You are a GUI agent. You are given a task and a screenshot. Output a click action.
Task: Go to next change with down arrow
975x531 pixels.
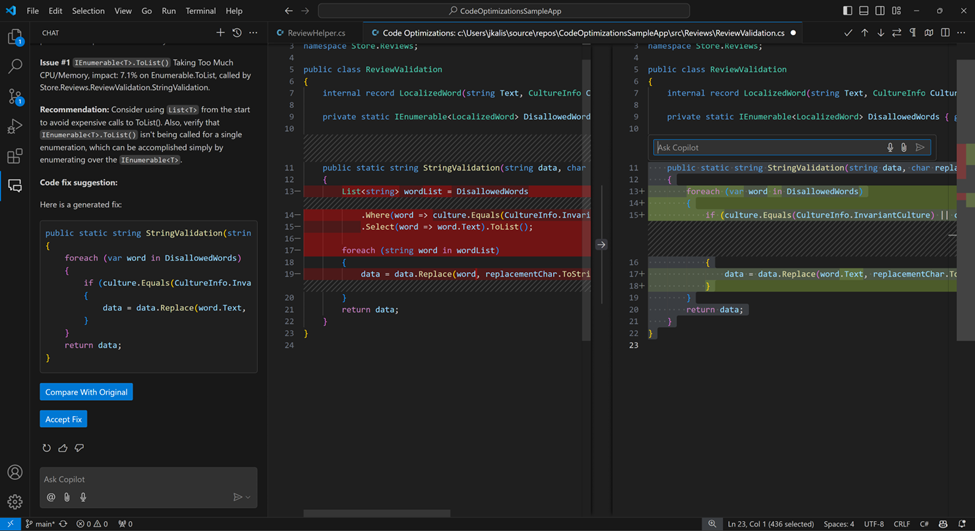881,33
